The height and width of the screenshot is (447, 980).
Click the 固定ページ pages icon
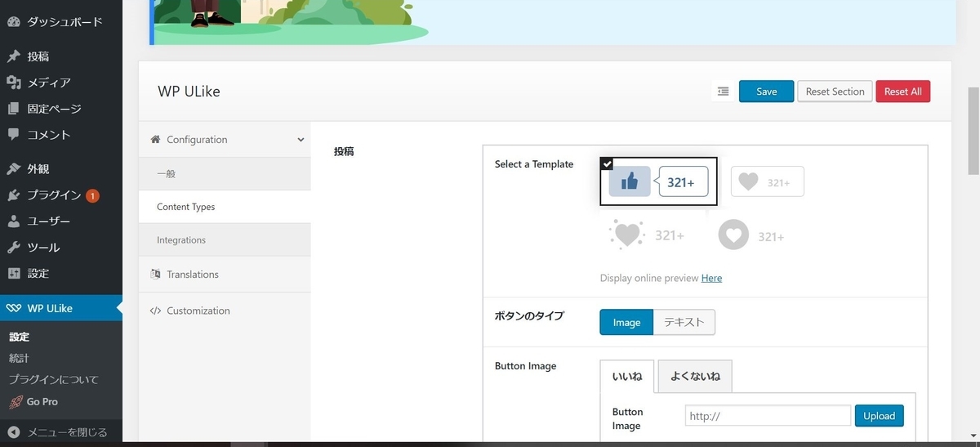[13, 109]
